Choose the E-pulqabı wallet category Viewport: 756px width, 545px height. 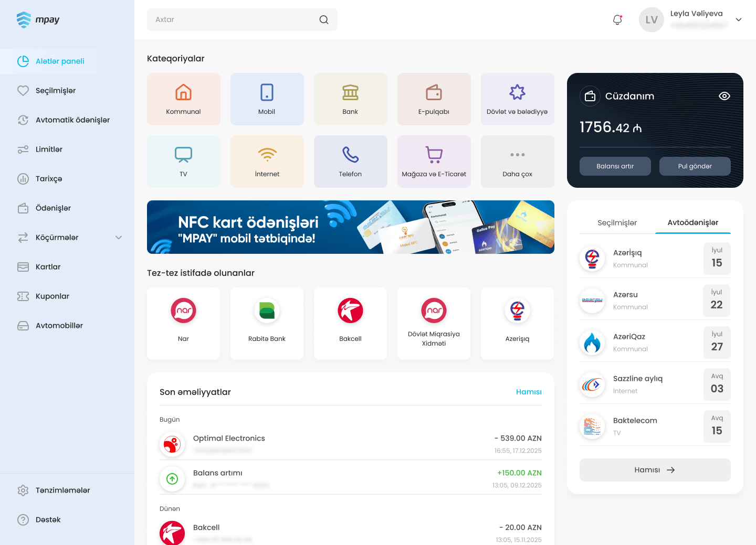(x=434, y=99)
